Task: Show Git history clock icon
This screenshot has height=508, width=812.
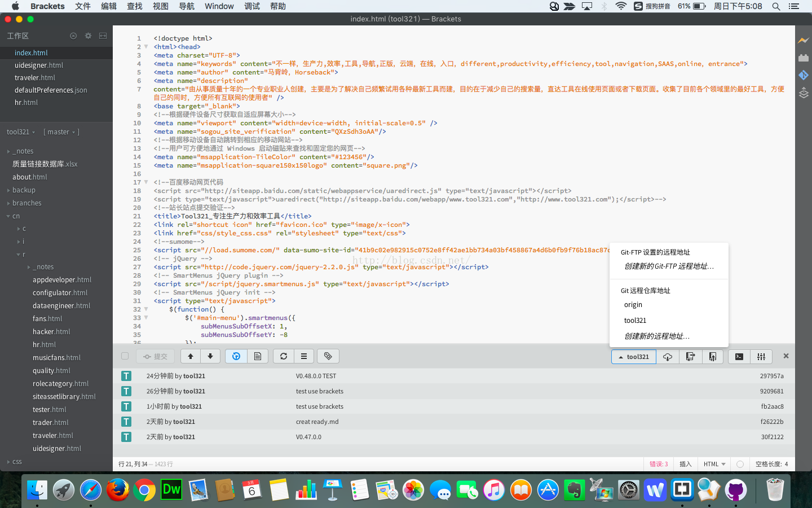Action: tap(236, 356)
